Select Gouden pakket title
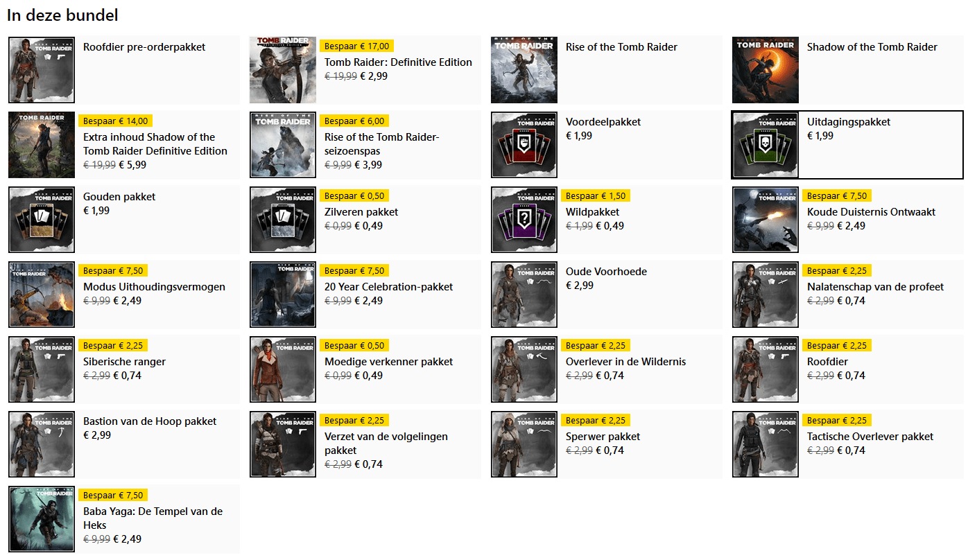This screenshot has height=560, width=977. click(x=119, y=197)
